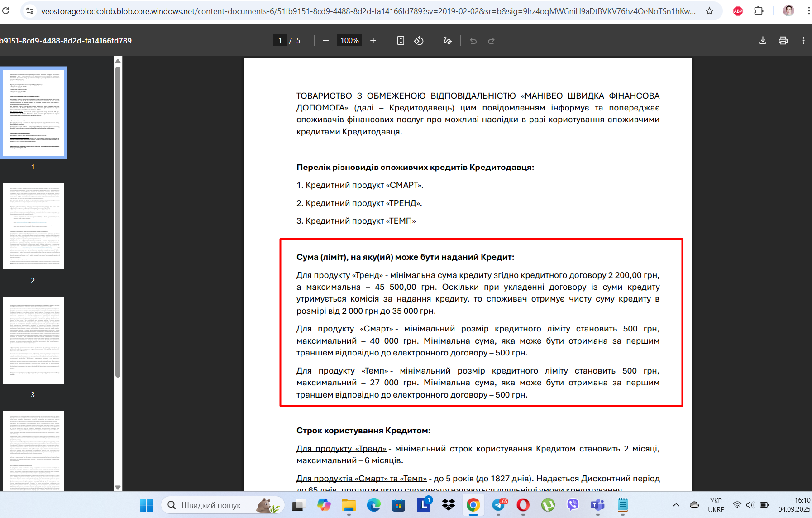Click the thumbnail panel scrollbar down arrow
Screen dimensions: 812x518
[118, 488]
